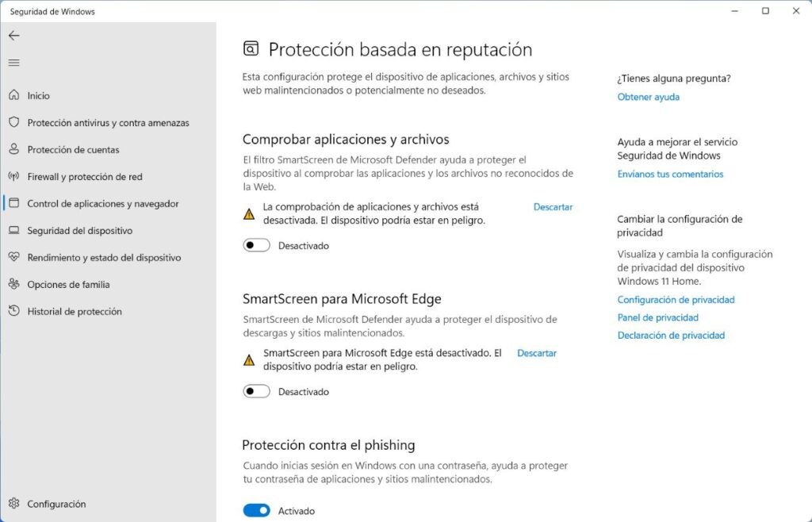This screenshot has width=812, height=522.
Task: Select the Control de aplicaciones y navegador icon
Action: [14, 203]
